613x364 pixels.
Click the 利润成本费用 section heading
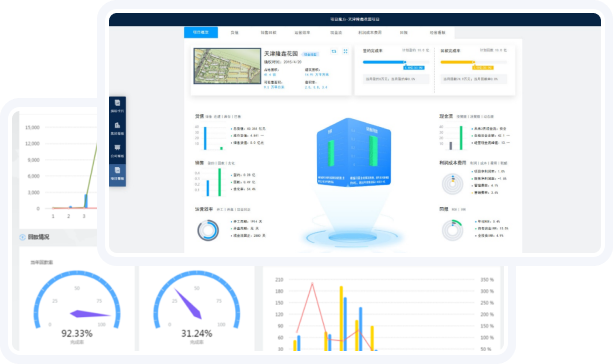[x=453, y=163]
